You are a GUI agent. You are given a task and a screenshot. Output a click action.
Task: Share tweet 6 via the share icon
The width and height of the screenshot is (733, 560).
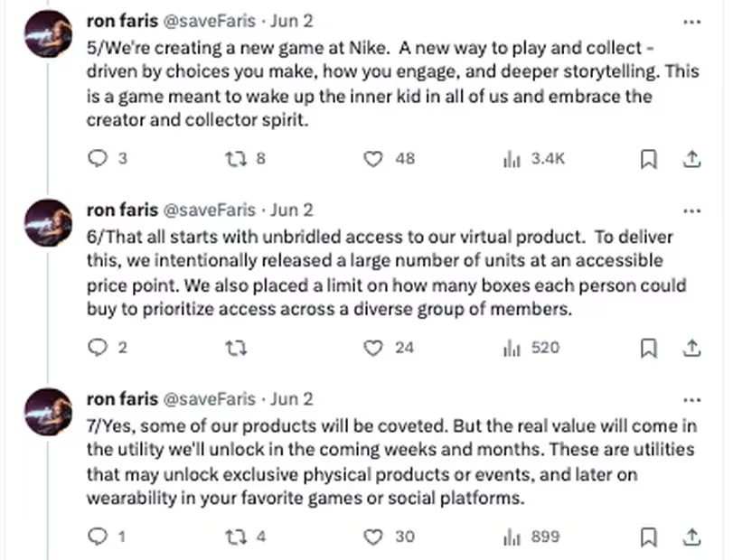coord(692,348)
